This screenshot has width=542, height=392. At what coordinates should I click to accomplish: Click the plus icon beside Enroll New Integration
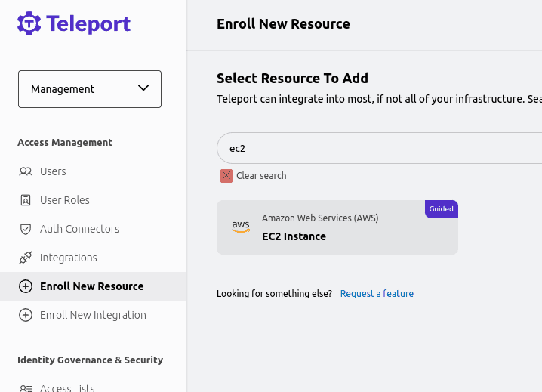click(x=26, y=315)
